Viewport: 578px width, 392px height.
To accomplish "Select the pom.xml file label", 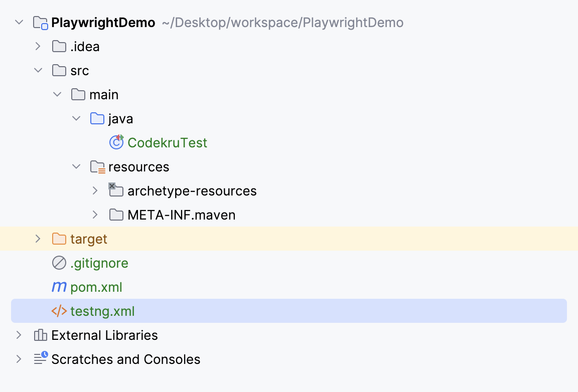I will [x=96, y=287].
